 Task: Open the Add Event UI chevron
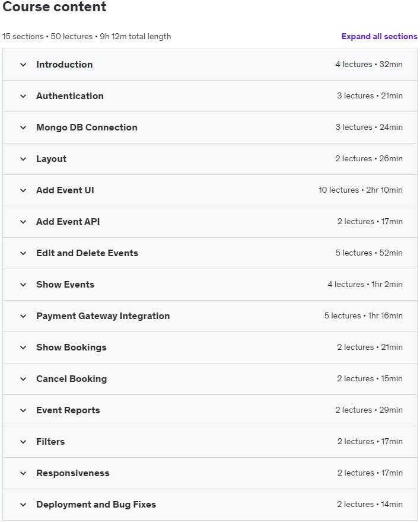click(23, 190)
